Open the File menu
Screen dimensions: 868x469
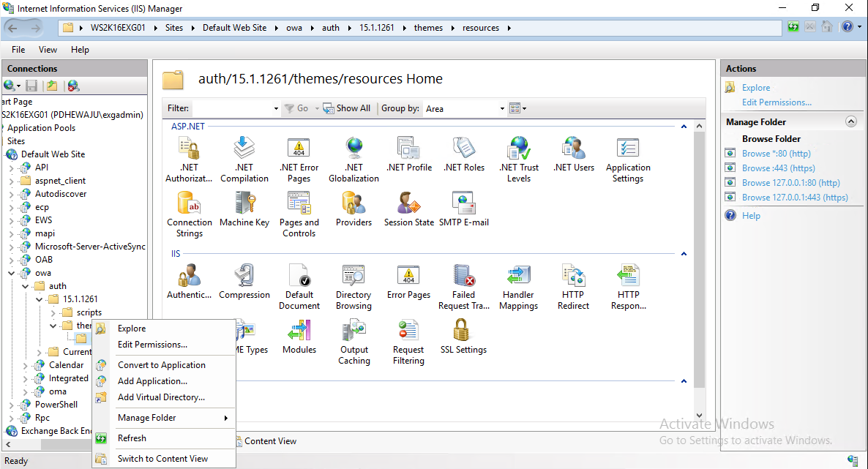pyautogui.click(x=18, y=50)
